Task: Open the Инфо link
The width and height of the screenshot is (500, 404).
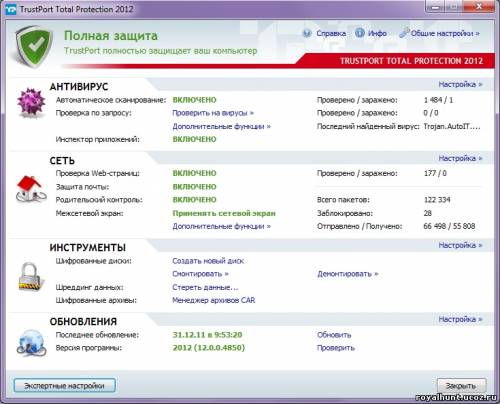Action: tap(377, 33)
